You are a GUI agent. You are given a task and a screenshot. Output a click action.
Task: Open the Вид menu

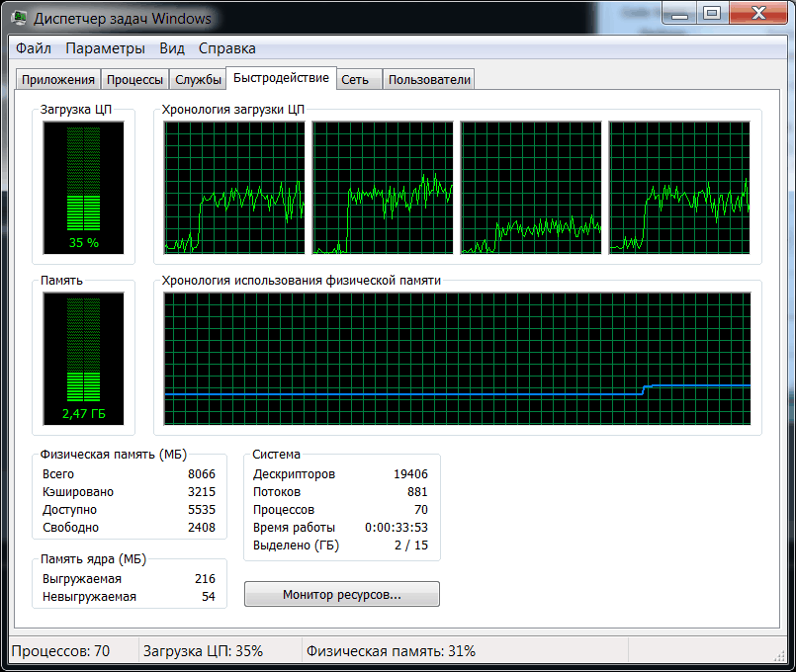tap(172, 48)
